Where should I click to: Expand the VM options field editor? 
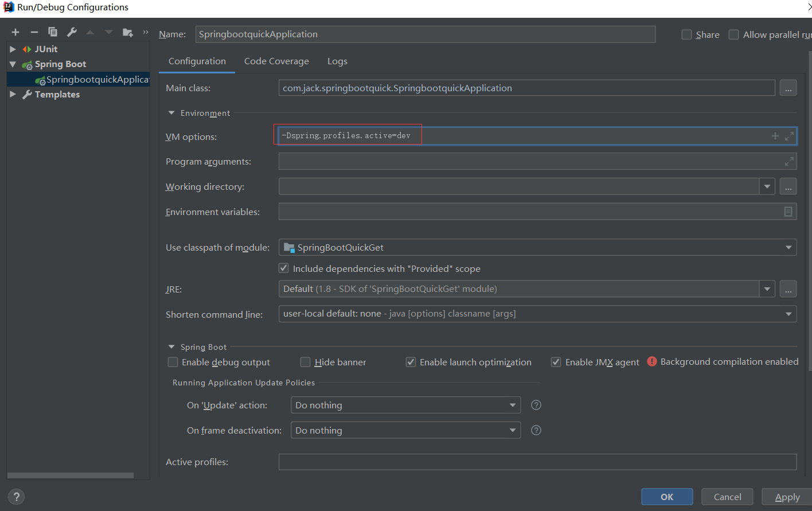790,136
